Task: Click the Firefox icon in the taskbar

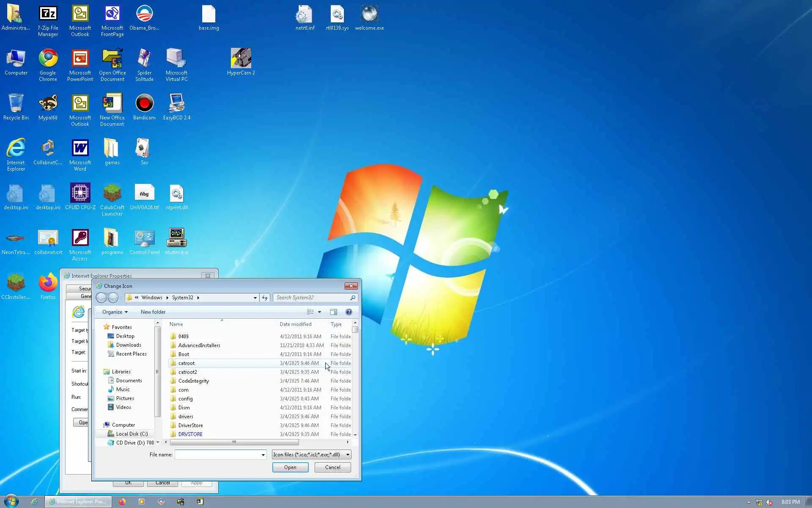Action: click(122, 502)
